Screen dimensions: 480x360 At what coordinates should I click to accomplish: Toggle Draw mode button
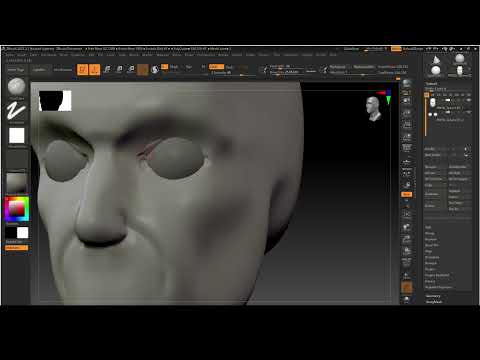95,69
